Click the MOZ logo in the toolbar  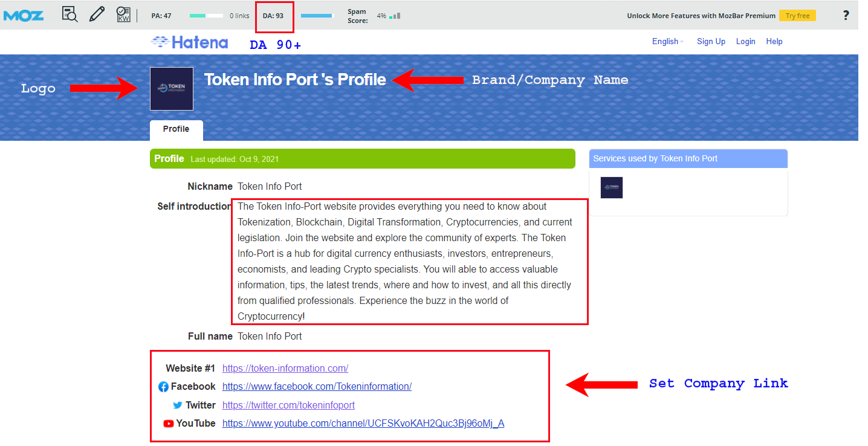click(x=24, y=15)
